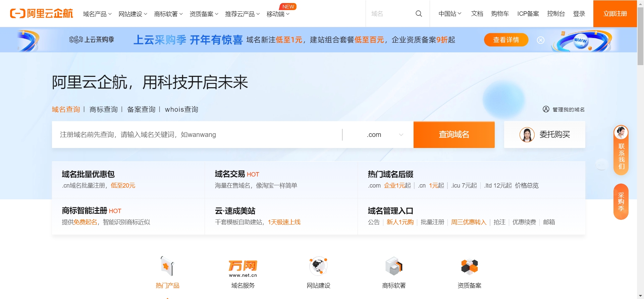
Task: Click the 委托购买 avatar icon
Action: pyautogui.click(x=527, y=135)
